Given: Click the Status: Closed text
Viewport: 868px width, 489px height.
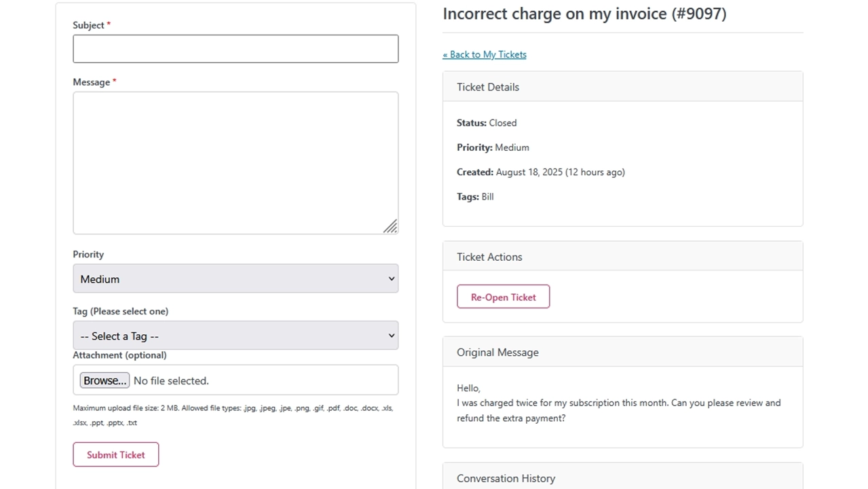Looking at the screenshot, I should pyautogui.click(x=487, y=123).
